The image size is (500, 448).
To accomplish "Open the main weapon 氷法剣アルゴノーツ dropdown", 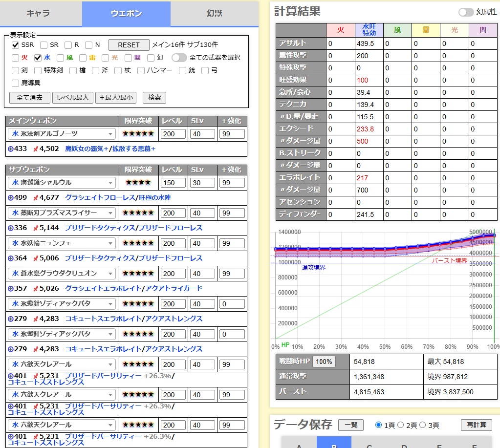I will coord(62,134).
